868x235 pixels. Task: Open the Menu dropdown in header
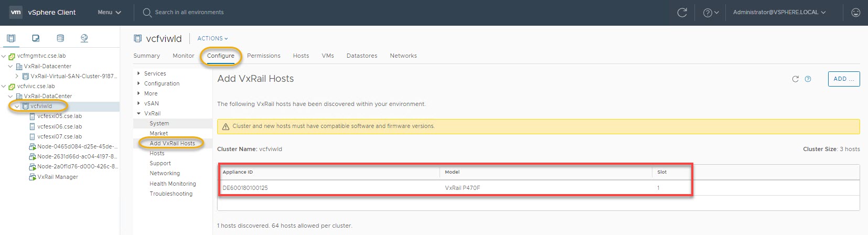pyautogui.click(x=109, y=13)
